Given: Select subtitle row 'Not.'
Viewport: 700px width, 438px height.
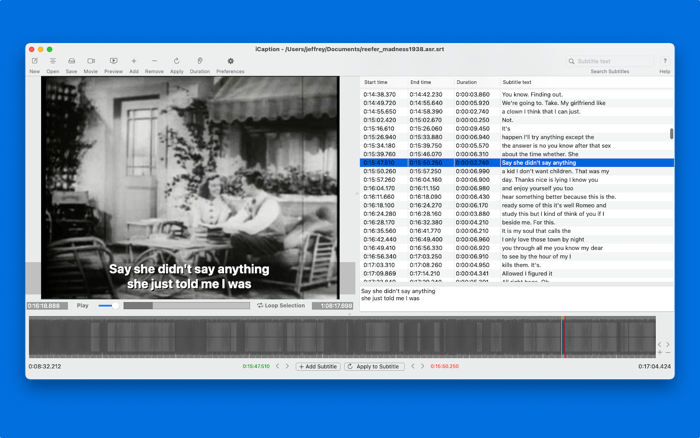Looking at the screenshot, I should pos(517,120).
